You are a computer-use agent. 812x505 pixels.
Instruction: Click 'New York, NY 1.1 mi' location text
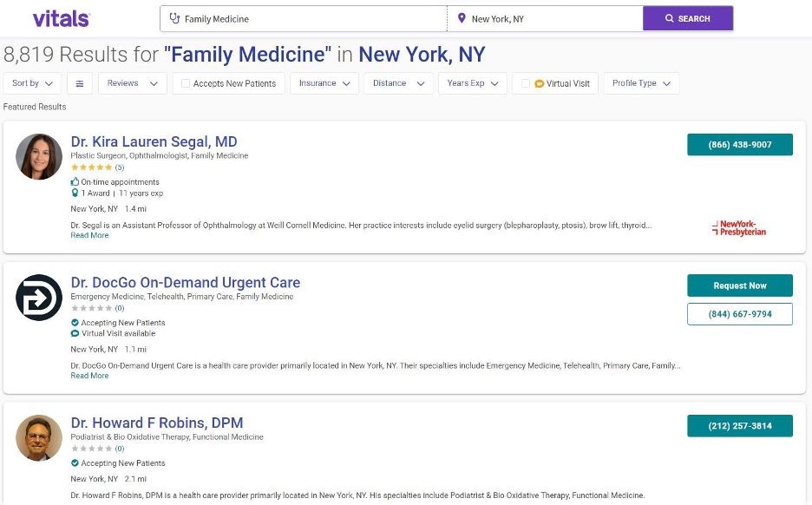[x=108, y=349]
